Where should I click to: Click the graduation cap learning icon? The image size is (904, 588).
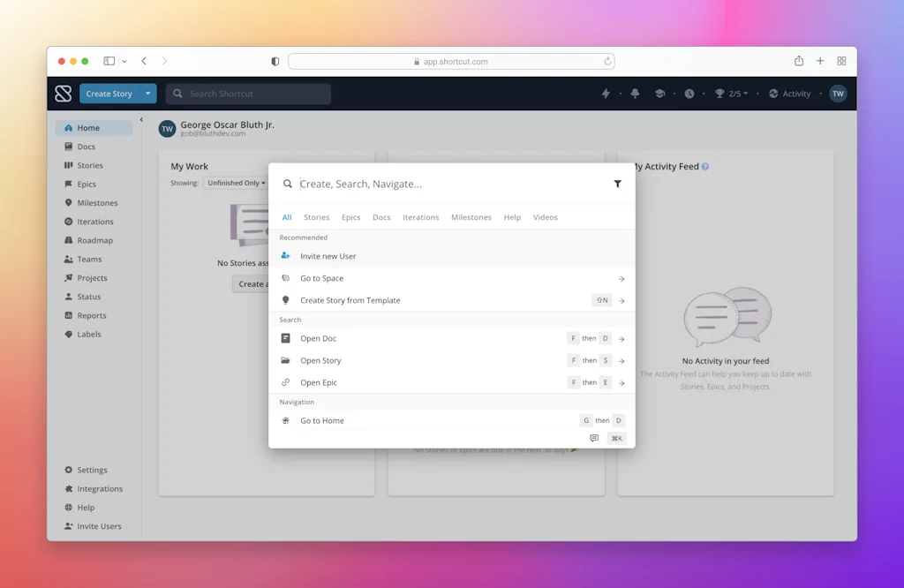[659, 94]
